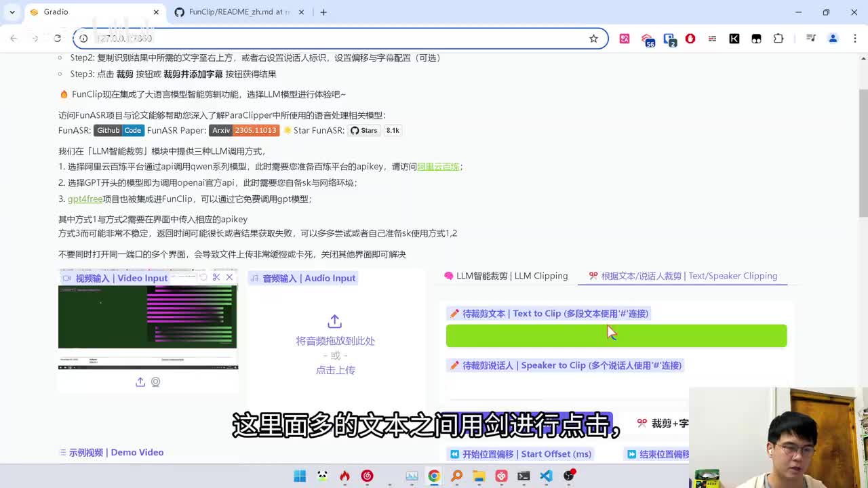Click the Arxiv 2305.11013 paper badge

243,130
